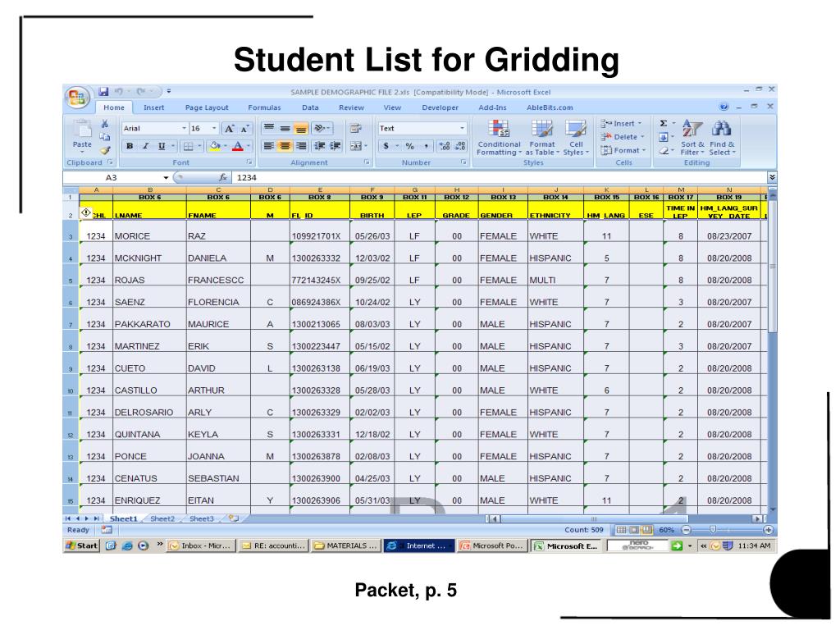
Task: Click the Save icon in quick access toolbar
Action: 104,92
